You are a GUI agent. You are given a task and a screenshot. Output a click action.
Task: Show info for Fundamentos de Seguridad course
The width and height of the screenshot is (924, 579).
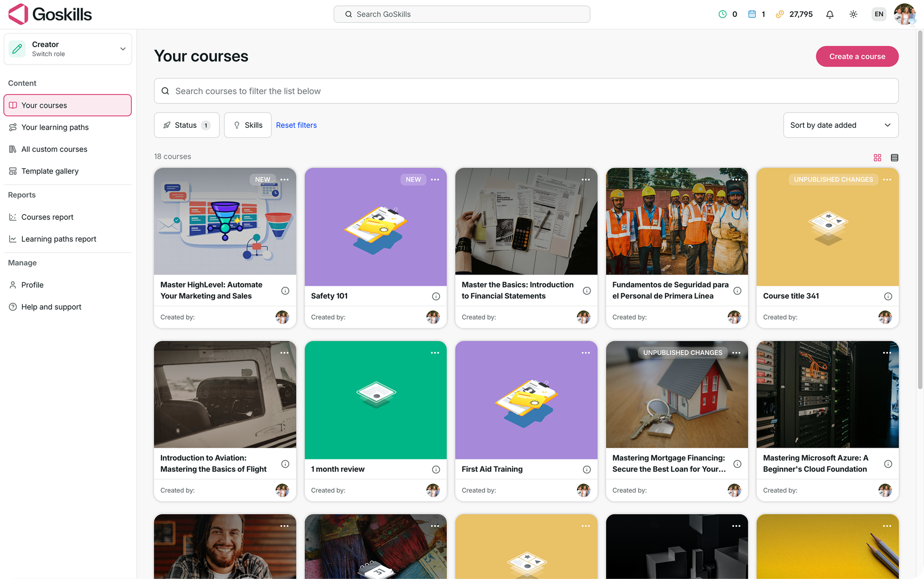(737, 290)
